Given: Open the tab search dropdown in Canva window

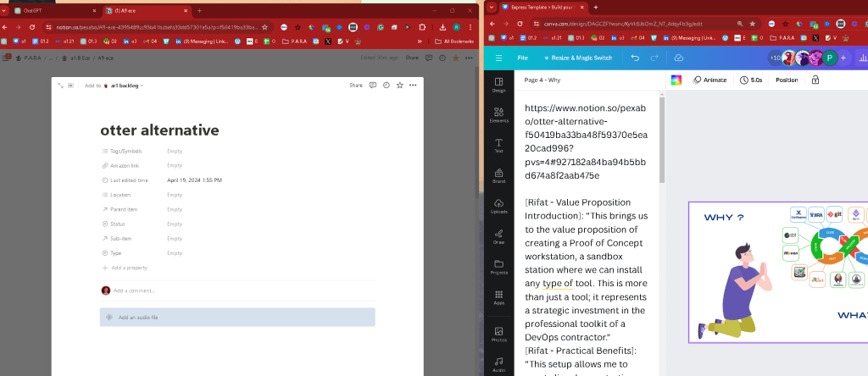Looking at the screenshot, I should [491, 7].
